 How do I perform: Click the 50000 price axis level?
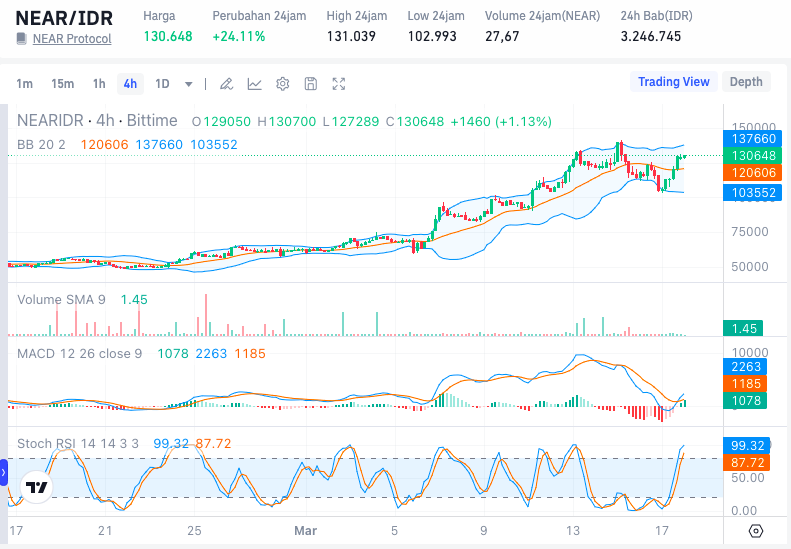pyautogui.click(x=750, y=266)
